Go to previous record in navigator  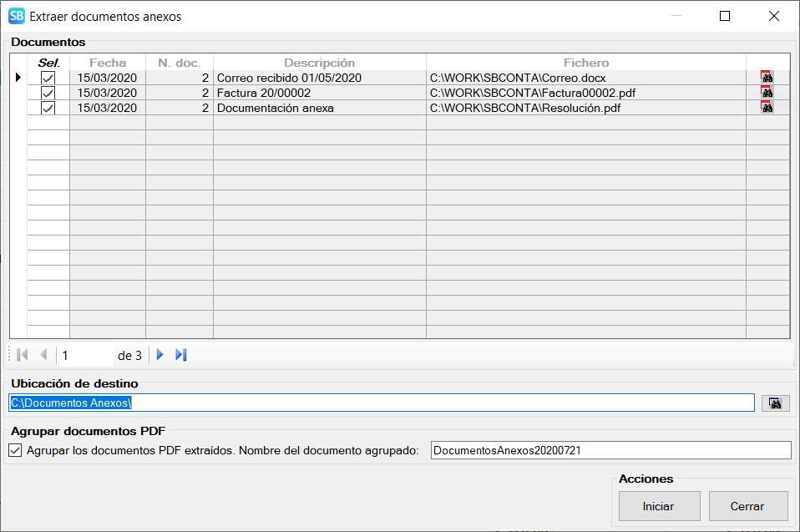[x=43, y=355]
